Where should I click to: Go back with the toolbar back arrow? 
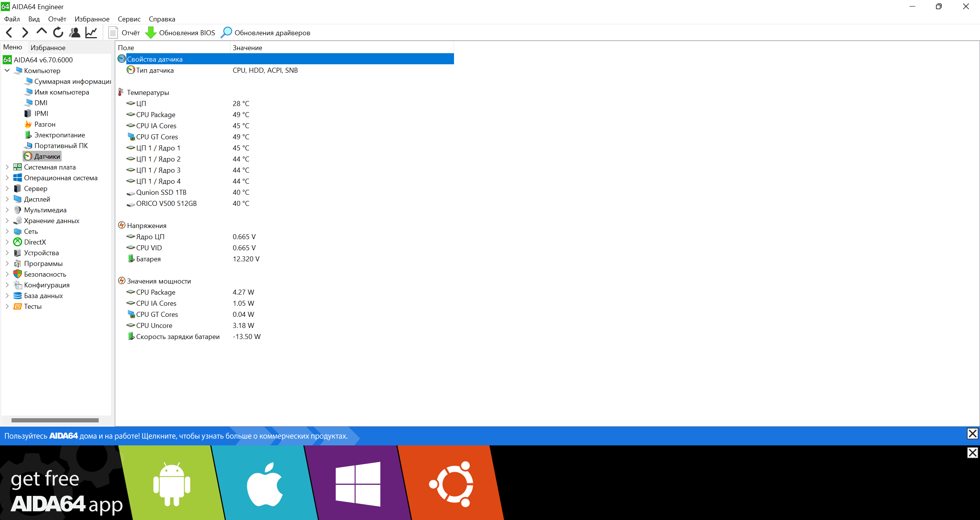pos(9,33)
